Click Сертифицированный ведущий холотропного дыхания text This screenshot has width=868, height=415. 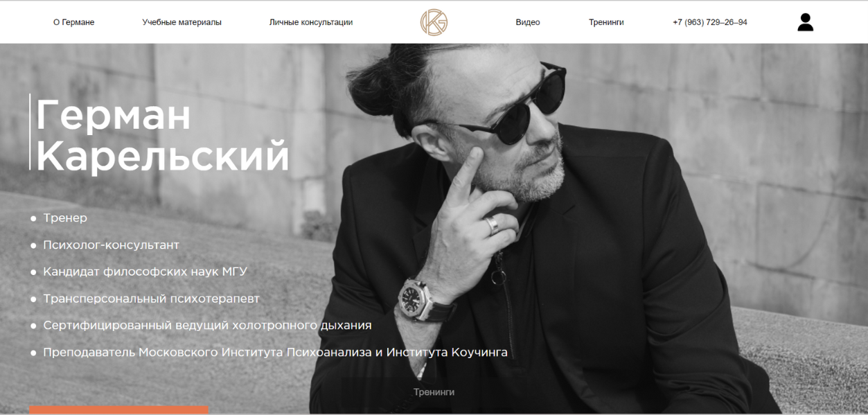point(207,326)
